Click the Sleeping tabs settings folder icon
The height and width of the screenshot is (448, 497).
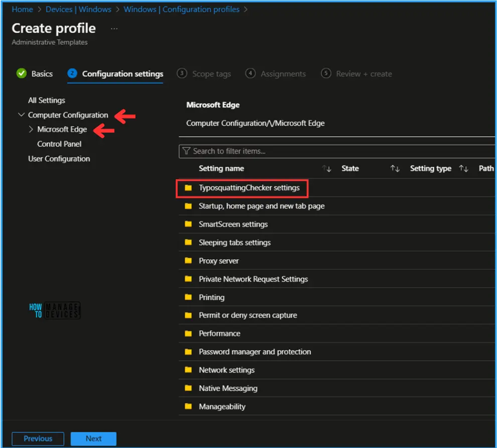(x=188, y=243)
